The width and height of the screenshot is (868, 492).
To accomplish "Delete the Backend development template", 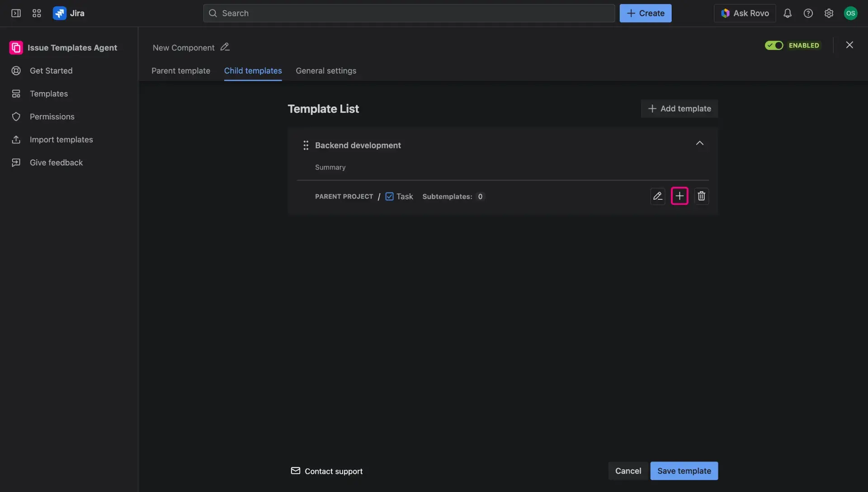I will [x=702, y=196].
